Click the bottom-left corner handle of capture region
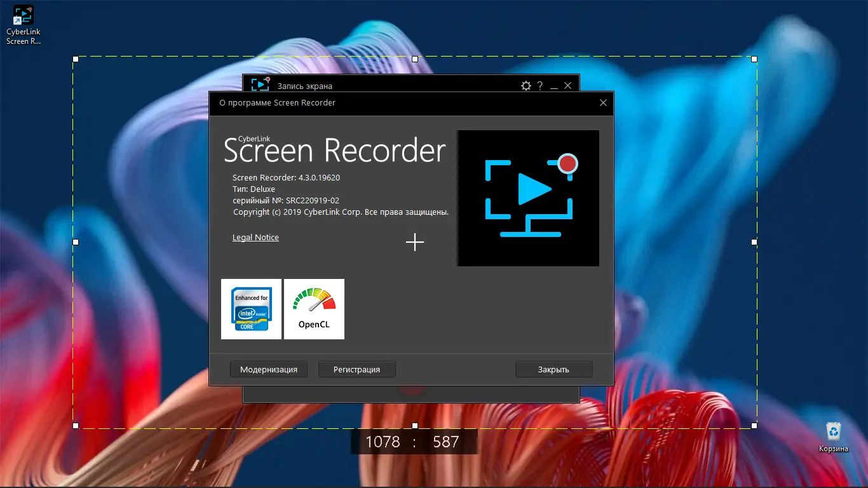 point(76,425)
